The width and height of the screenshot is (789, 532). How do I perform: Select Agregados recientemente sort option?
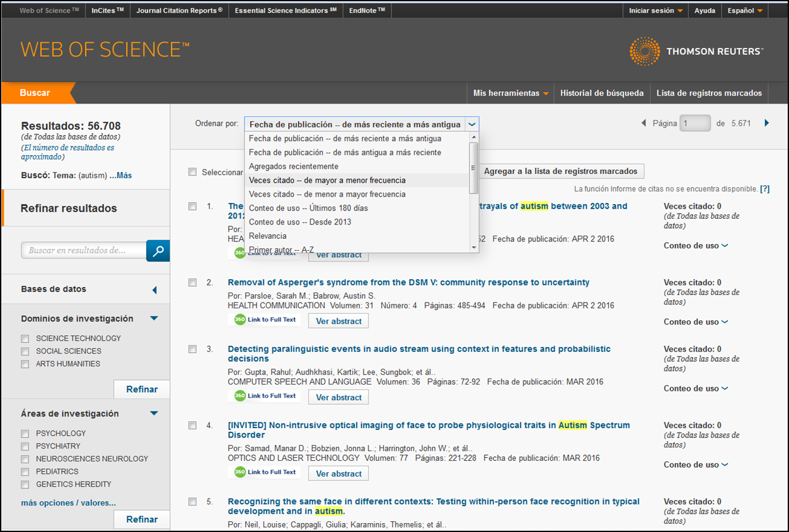coord(358,166)
